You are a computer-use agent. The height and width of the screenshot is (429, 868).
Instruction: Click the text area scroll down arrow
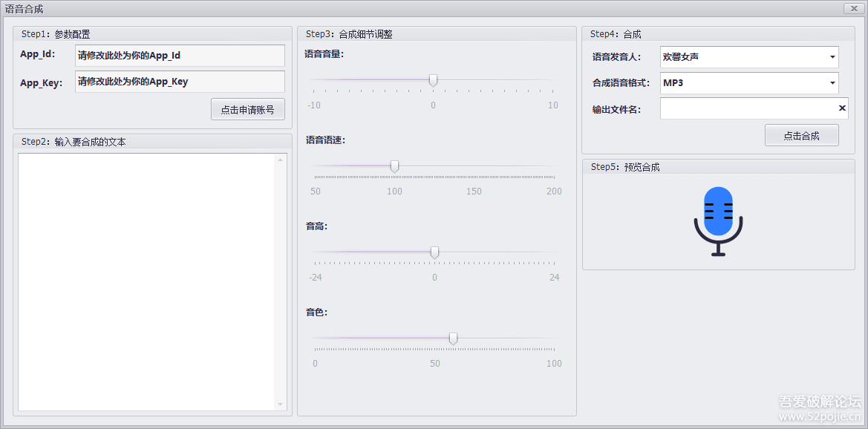[x=280, y=405]
